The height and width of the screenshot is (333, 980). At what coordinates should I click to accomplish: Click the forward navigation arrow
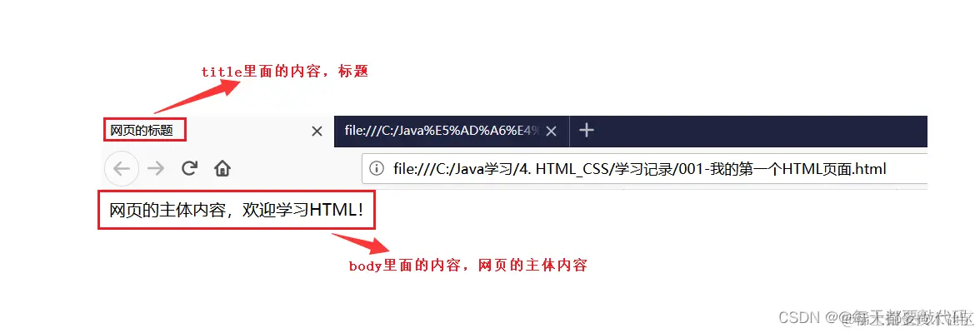pyautogui.click(x=156, y=169)
